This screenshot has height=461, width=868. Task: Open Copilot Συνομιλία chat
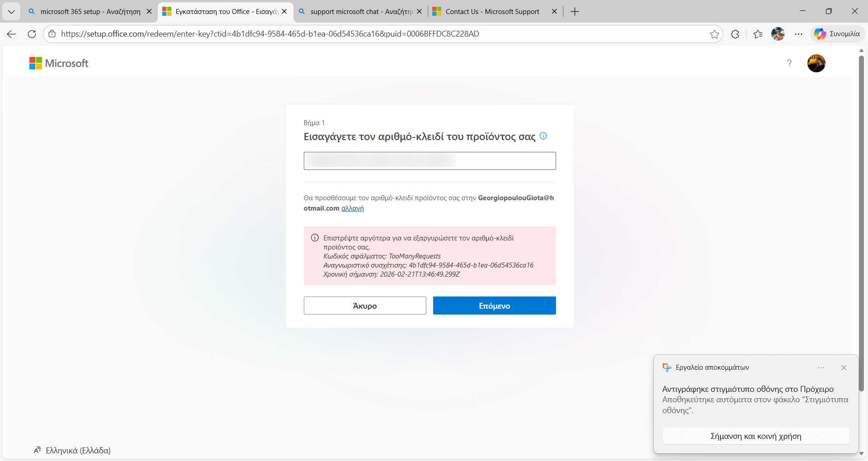[x=837, y=34]
